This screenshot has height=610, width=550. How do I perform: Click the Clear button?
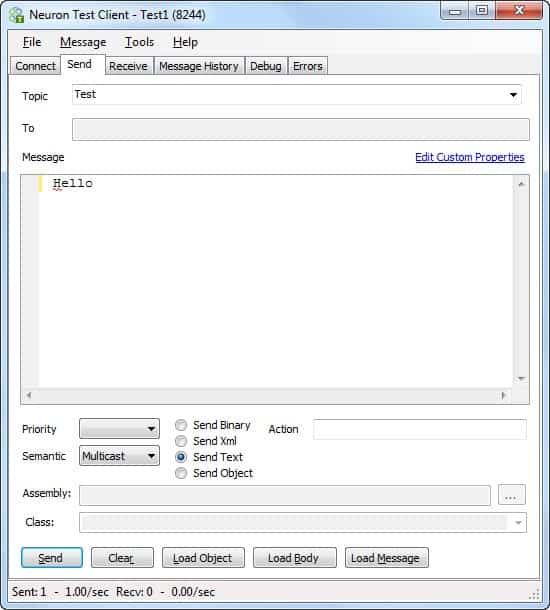(x=122, y=558)
